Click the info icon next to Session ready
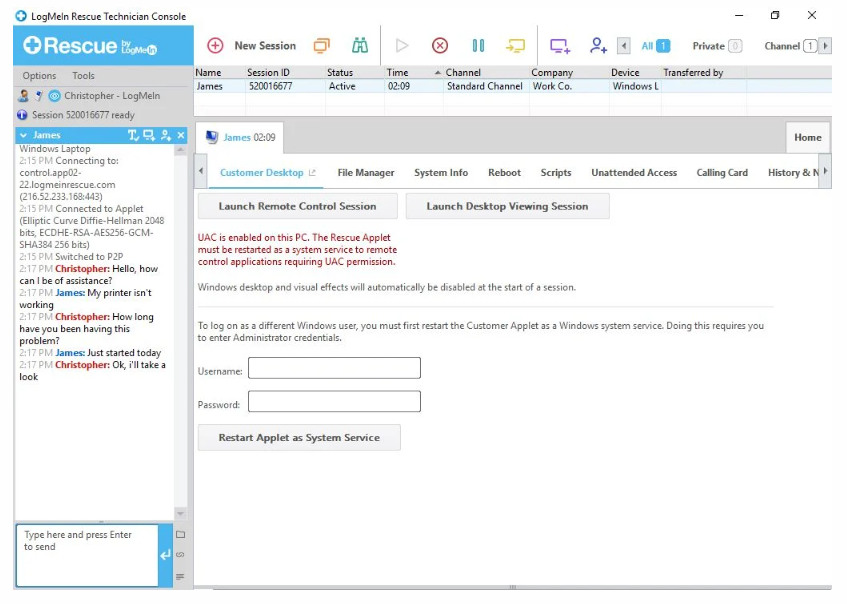This screenshot has width=847, height=604. [22, 115]
